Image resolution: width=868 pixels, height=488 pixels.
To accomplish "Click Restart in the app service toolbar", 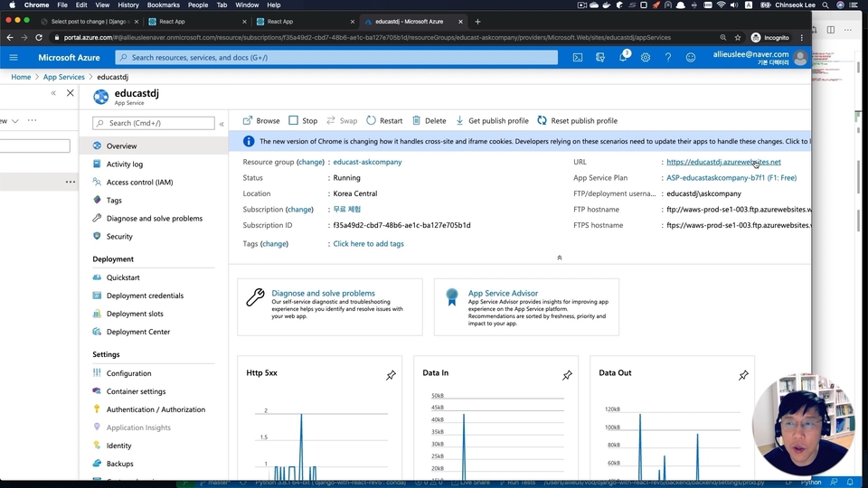I will tap(384, 120).
